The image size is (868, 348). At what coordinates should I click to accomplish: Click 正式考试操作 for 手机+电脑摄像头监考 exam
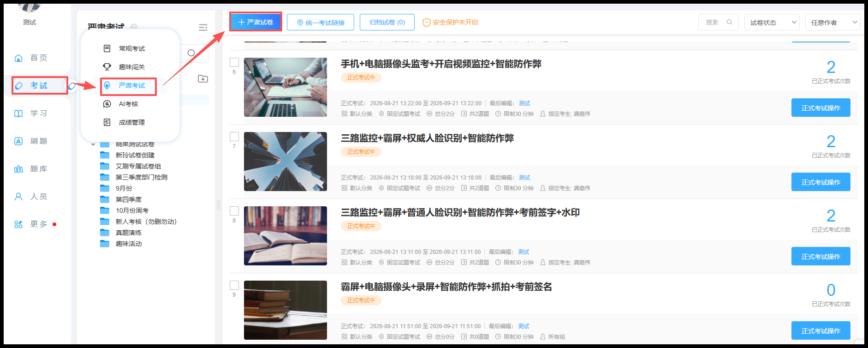pyautogui.click(x=821, y=108)
